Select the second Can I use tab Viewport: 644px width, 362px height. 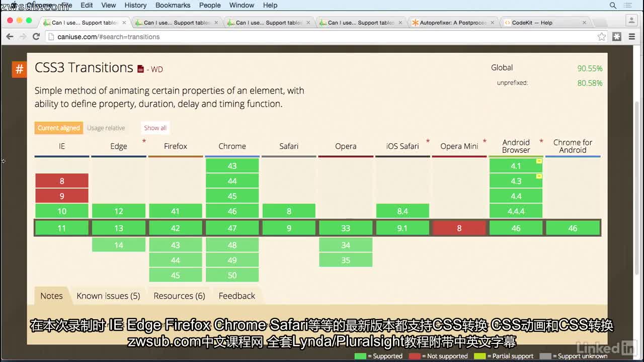pos(176,23)
